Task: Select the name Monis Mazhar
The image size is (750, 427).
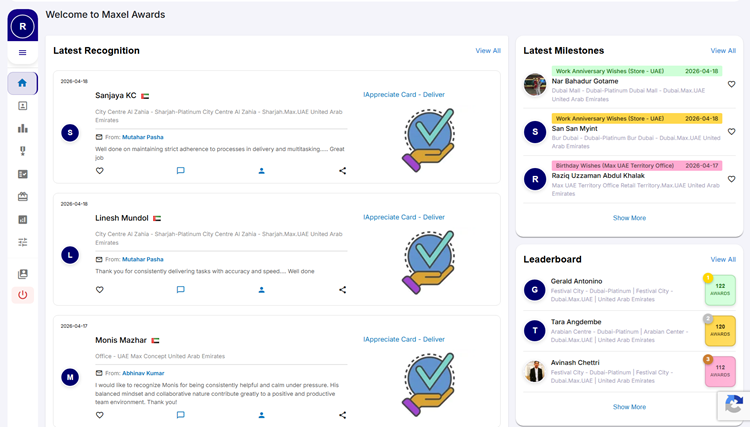Action: (121, 340)
